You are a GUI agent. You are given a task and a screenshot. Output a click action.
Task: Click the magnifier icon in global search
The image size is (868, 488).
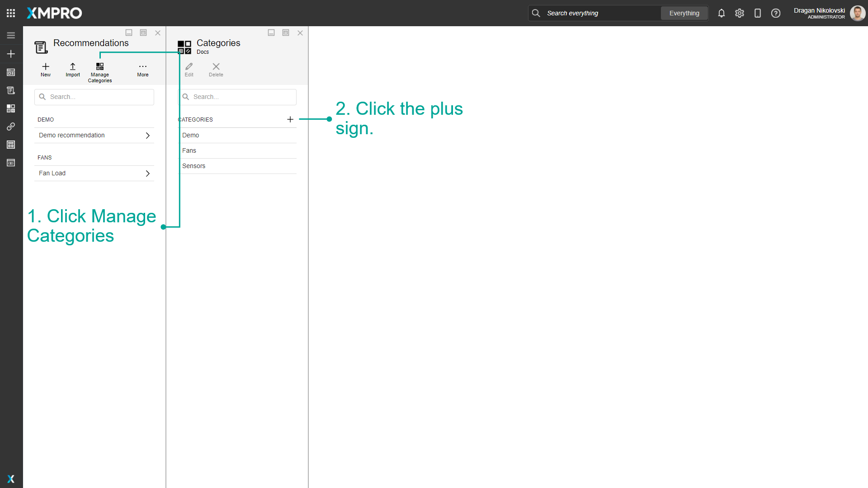[x=536, y=13]
